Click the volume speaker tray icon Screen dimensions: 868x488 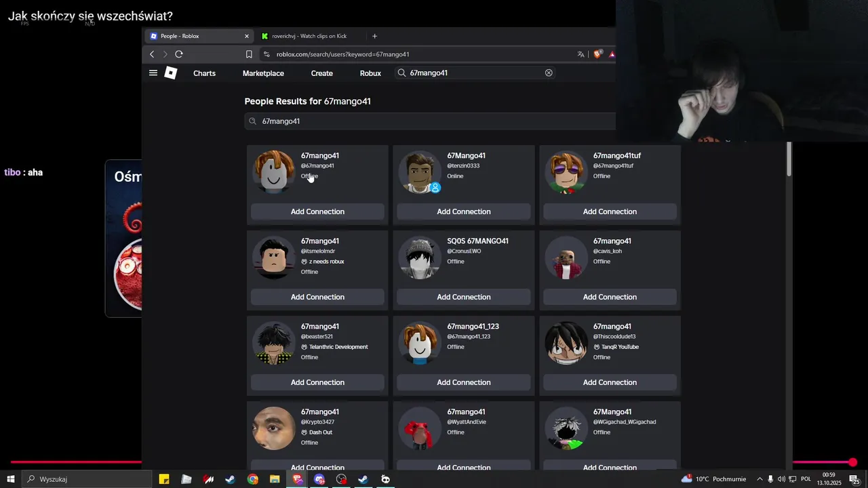(x=781, y=479)
